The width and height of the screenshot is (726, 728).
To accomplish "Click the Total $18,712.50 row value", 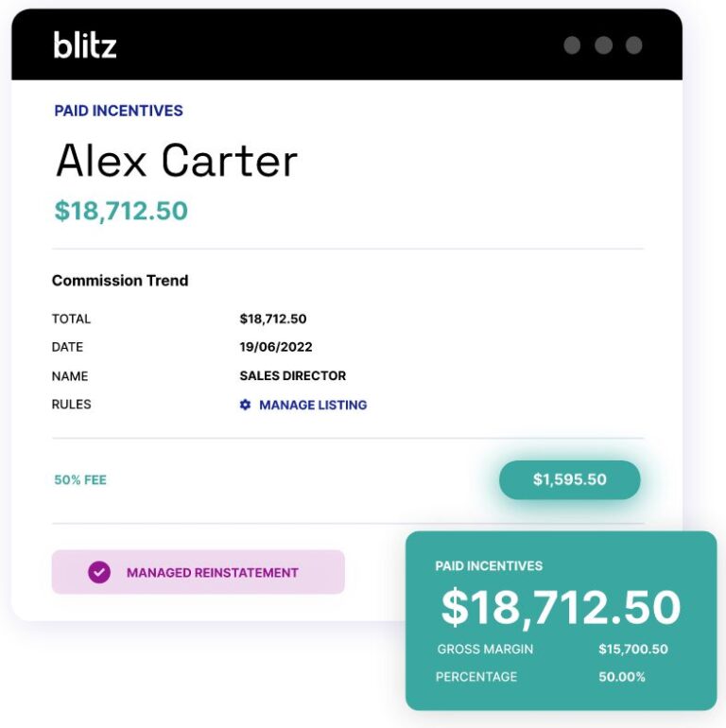I will tap(273, 319).
